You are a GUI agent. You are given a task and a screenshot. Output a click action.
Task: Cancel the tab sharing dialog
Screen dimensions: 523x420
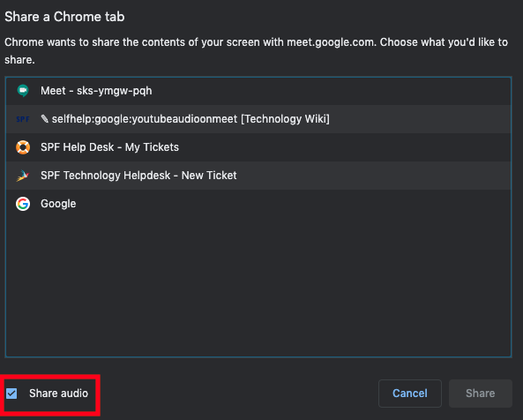pos(410,394)
